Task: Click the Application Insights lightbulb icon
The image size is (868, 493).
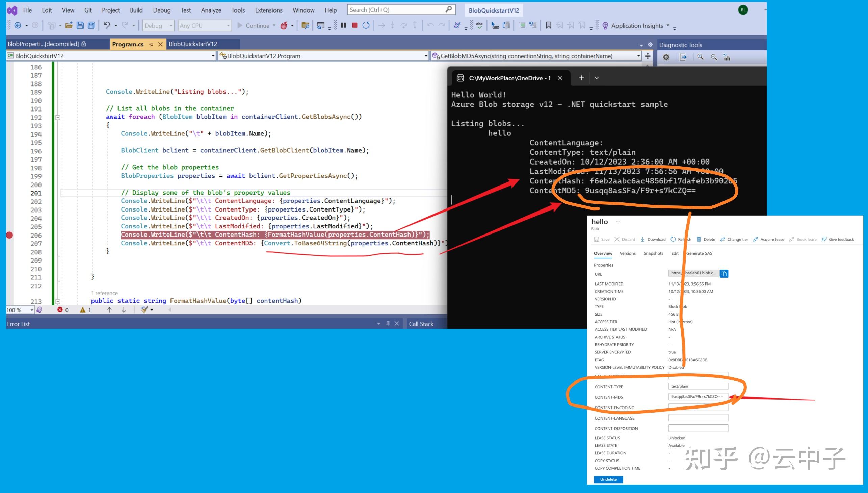Action: [605, 25]
